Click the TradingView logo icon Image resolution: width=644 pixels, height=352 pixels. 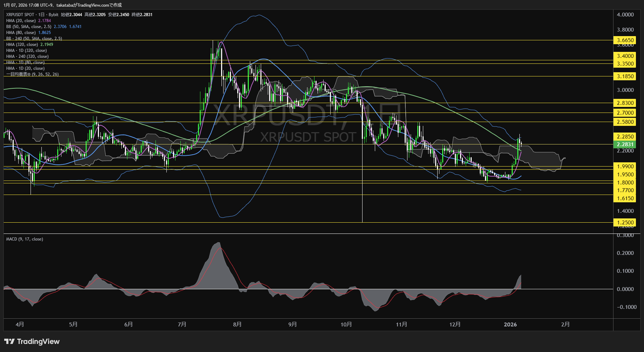9,341
